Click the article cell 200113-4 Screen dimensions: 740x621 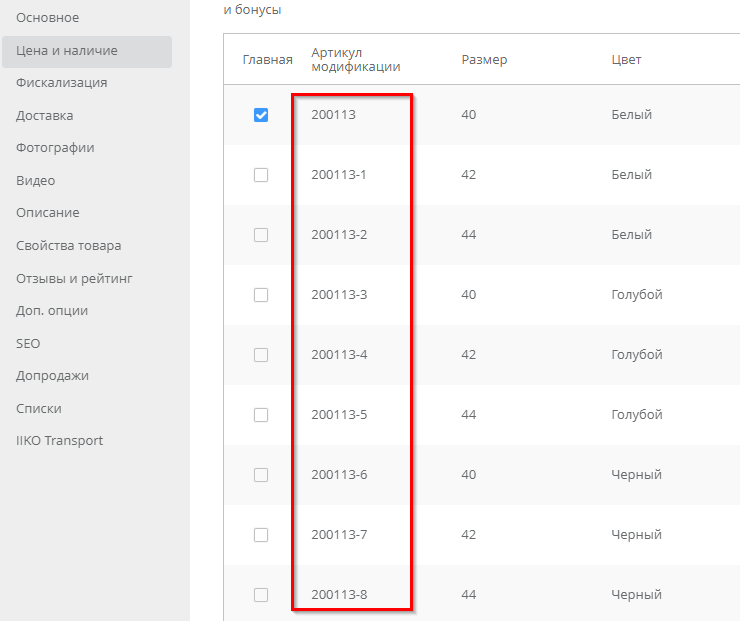[339, 355]
